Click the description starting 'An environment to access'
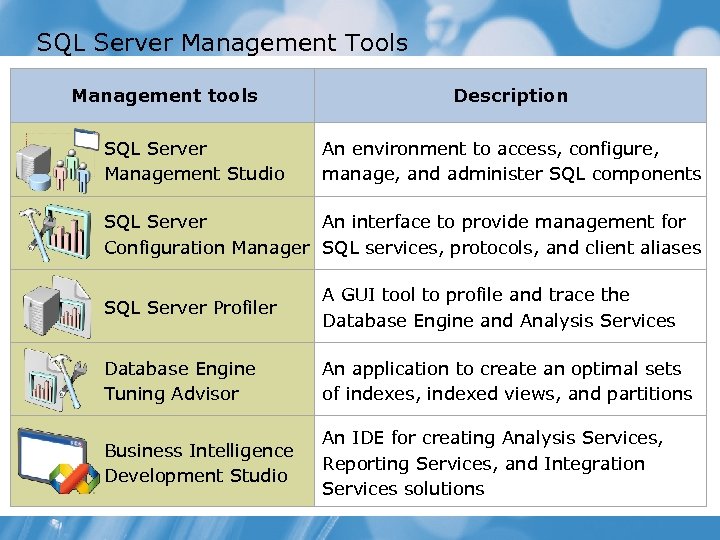The width and height of the screenshot is (720, 540). coord(512,161)
